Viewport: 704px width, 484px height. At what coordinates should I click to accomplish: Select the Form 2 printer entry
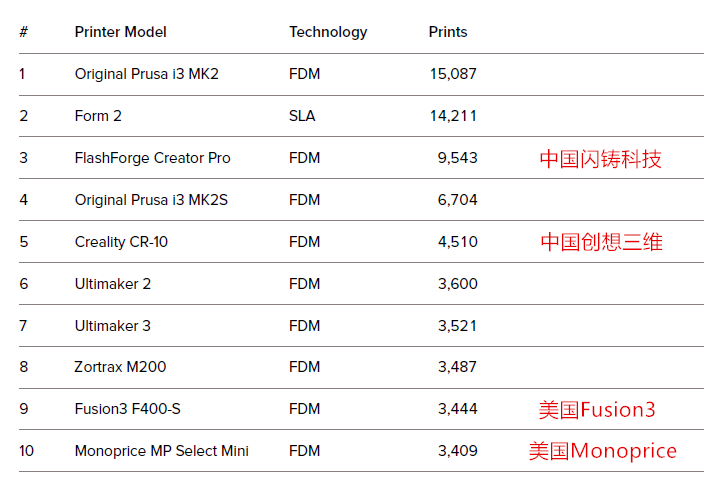click(x=98, y=116)
